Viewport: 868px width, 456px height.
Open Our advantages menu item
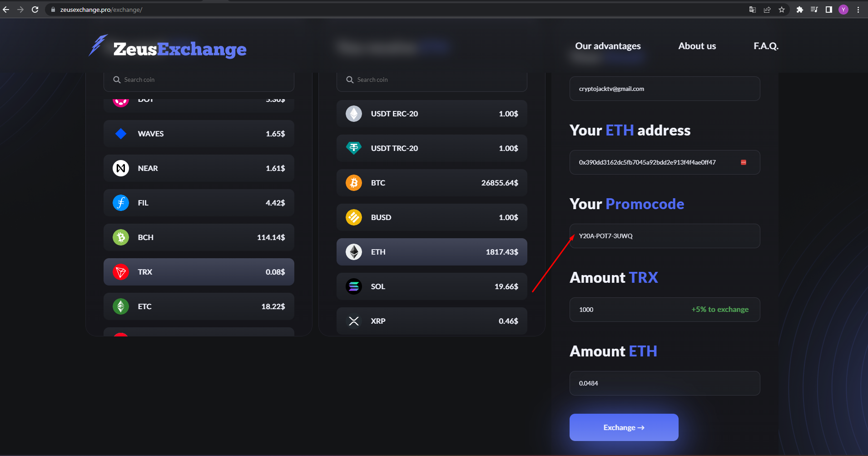[x=608, y=46]
